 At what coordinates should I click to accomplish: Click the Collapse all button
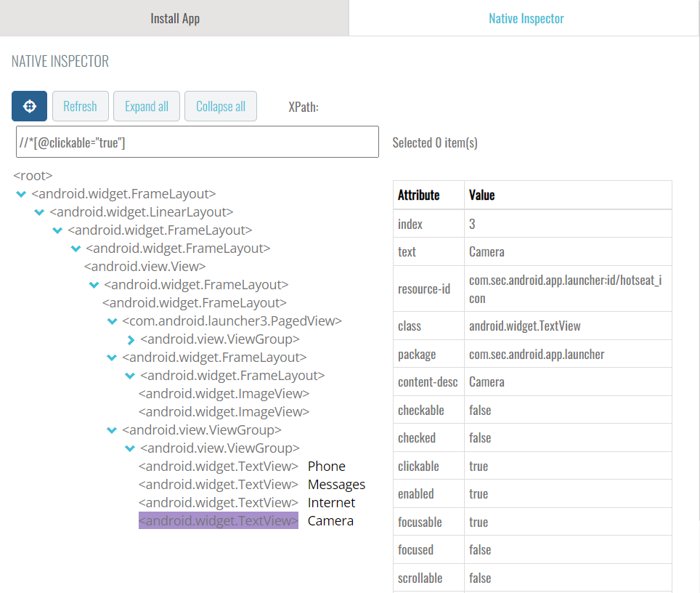221,106
